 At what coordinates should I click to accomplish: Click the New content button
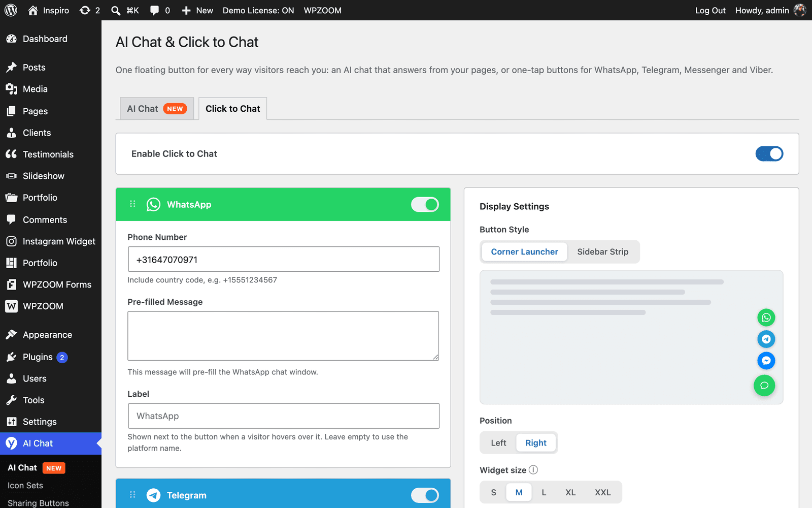[x=197, y=10]
